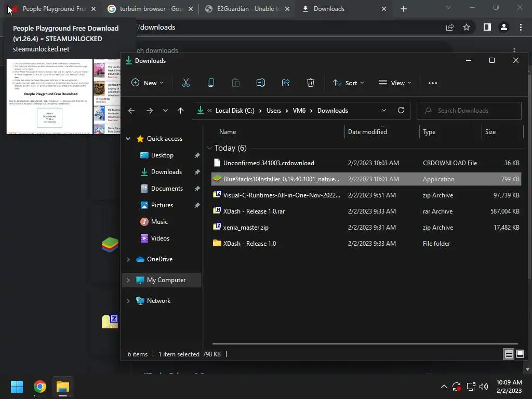This screenshot has width=532, height=399.
Task: Click the Share icon in Explorer toolbar
Action: click(286, 83)
